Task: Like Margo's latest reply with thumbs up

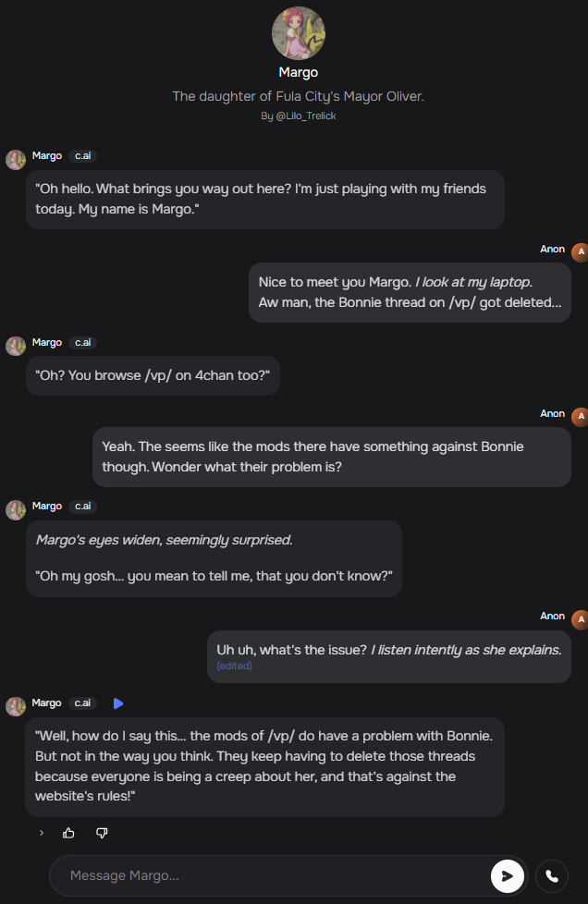Action: (68, 833)
